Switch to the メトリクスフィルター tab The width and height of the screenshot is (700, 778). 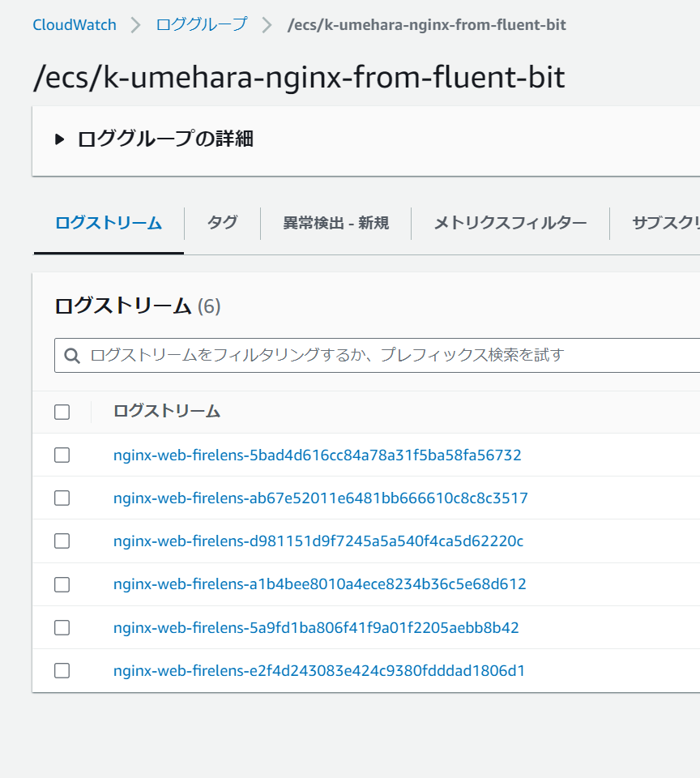509,223
